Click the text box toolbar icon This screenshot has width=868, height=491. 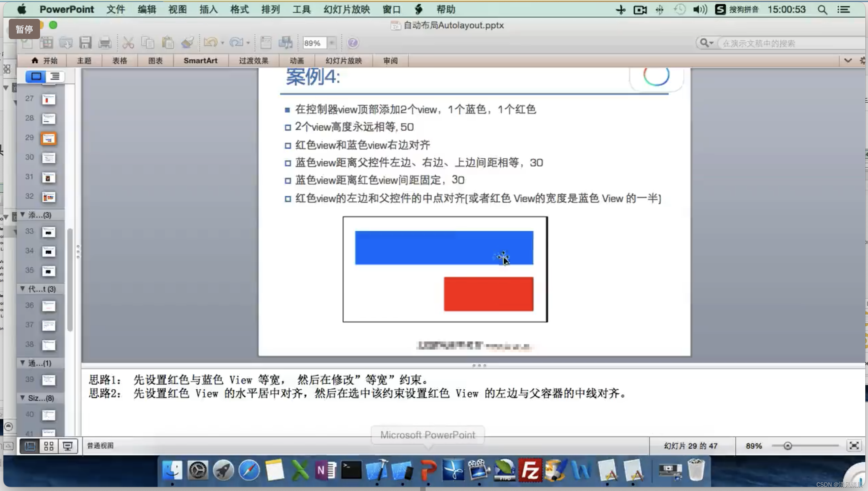tap(266, 43)
